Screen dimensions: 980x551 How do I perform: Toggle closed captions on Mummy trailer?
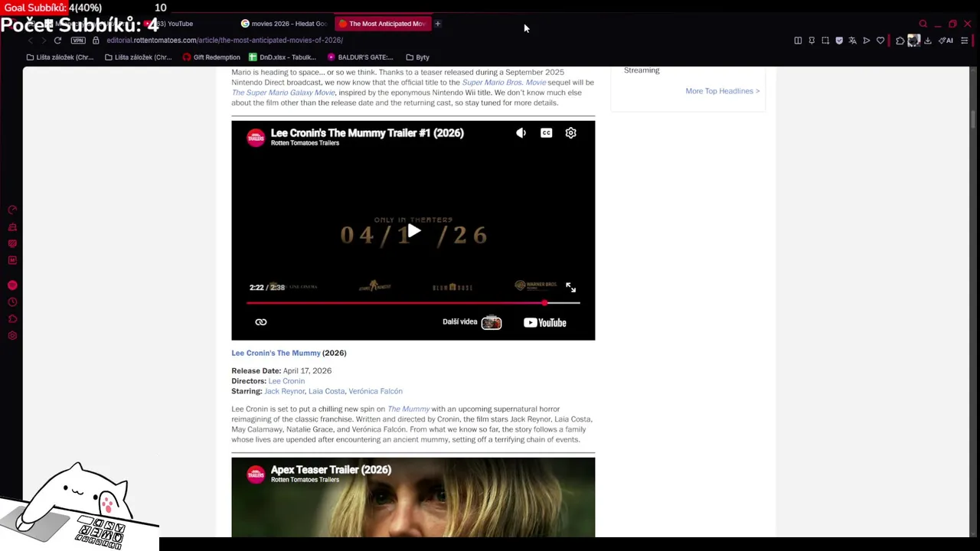click(546, 133)
